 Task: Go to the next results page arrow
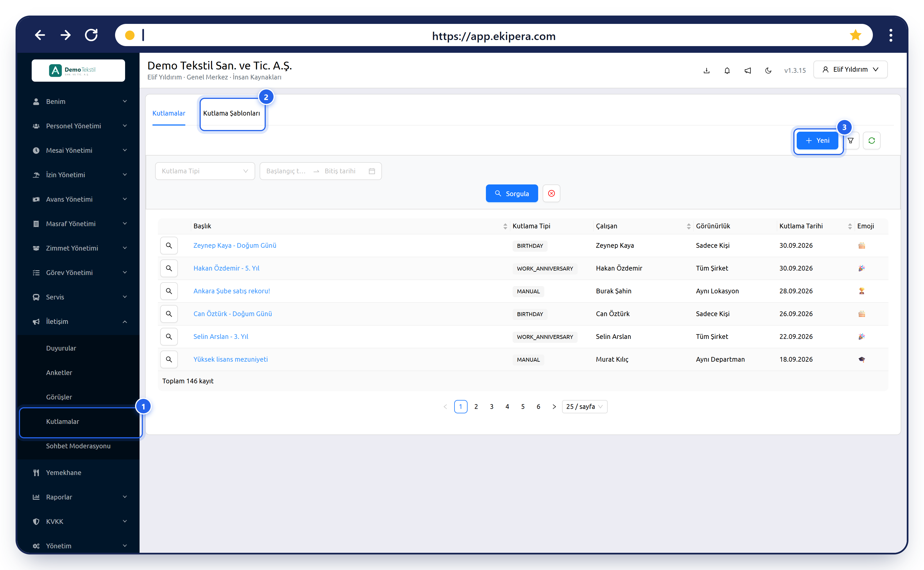tap(554, 406)
